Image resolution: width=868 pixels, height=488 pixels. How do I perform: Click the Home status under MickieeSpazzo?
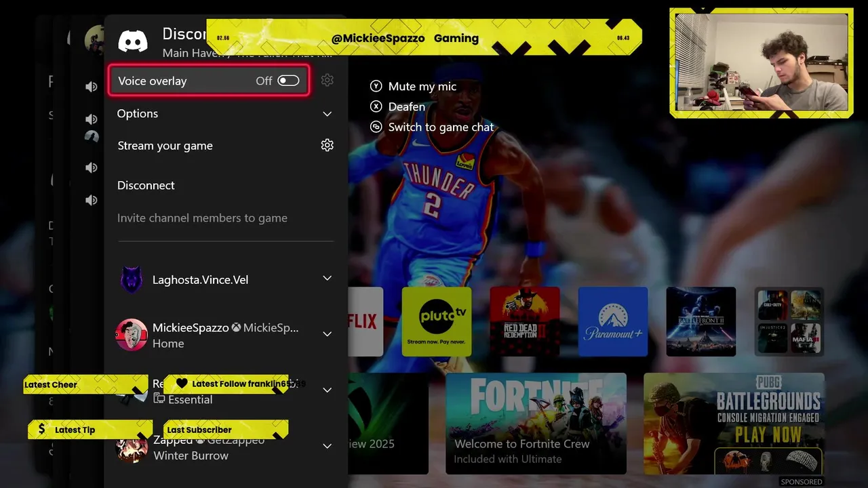click(168, 344)
